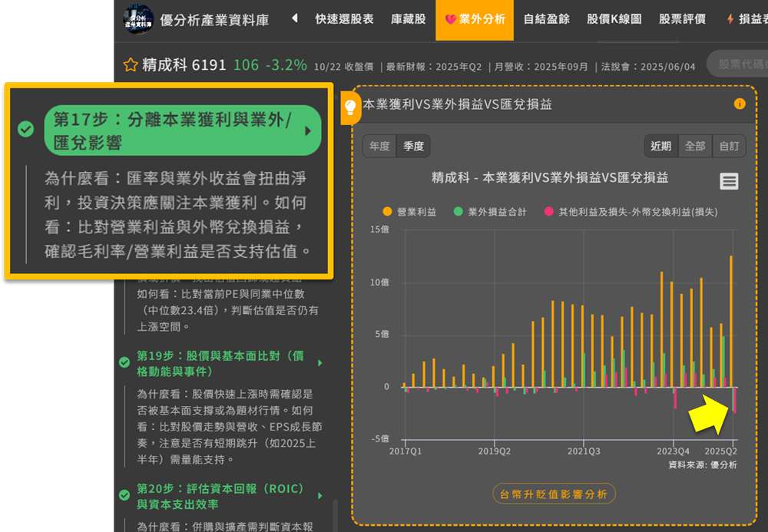
Task: Toggle 業外損益合計 series in legend
Action: [x=491, y=212]
